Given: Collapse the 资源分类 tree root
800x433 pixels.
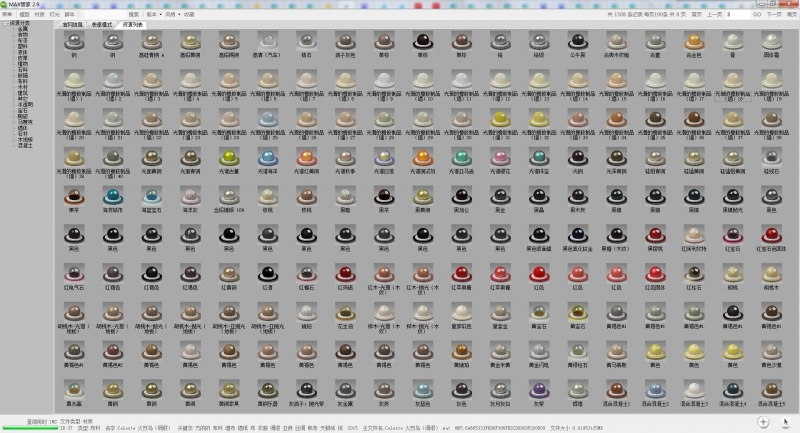Looking at the screenshot, I should [5, 23].
